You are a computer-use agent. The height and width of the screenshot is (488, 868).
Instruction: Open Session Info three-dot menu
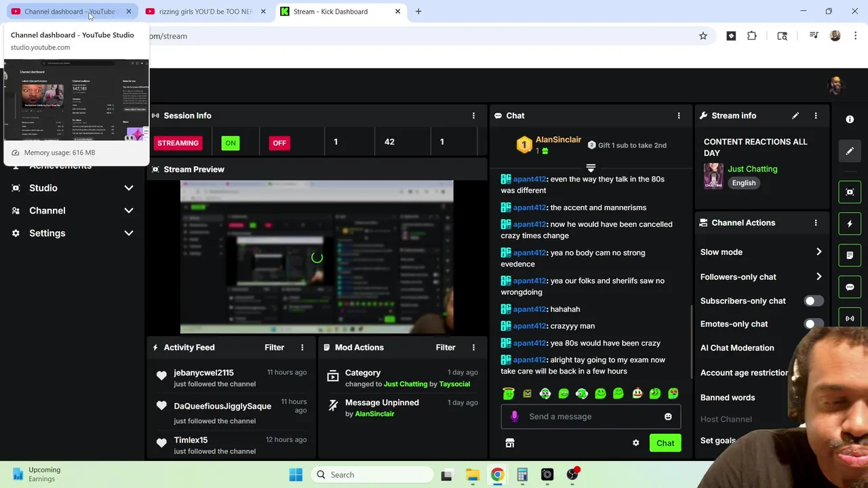[x=473, y=116]
